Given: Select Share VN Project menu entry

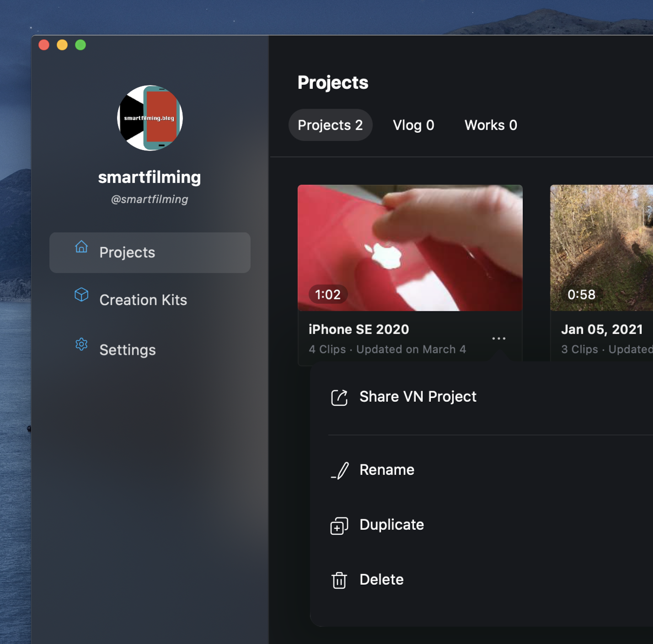Looking at the screenshot, I should tap(417, 397).
